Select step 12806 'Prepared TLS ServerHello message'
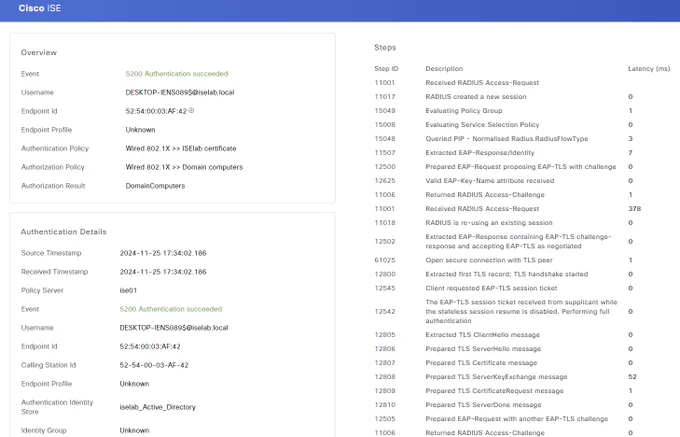The width and height of the screenshot is (680, 437). [483, 349]
